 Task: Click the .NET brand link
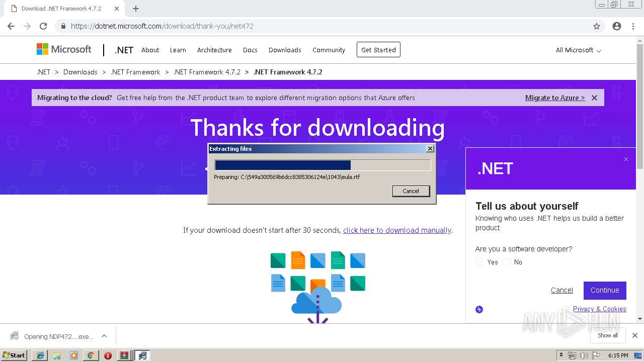pyautogui.click(x=124, y=50)
